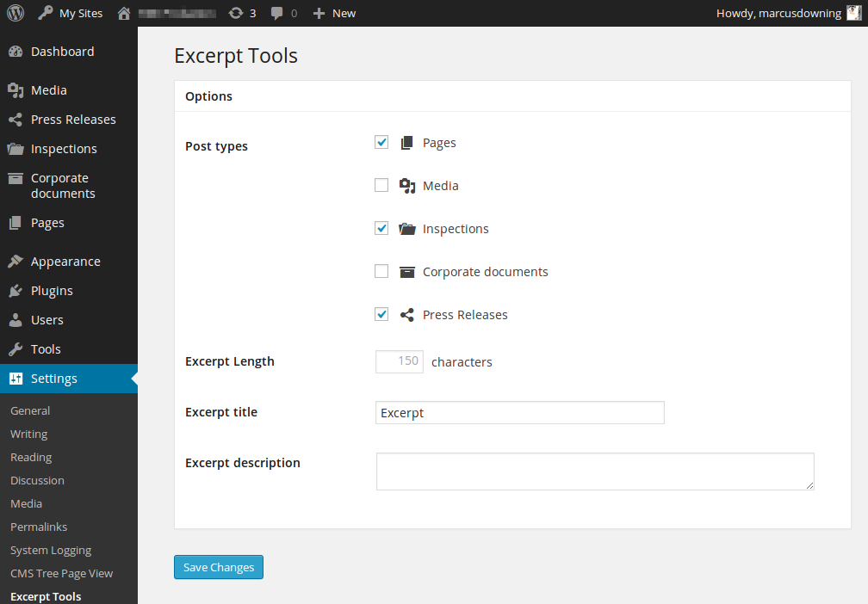Viewport: 868px width, 604px height.
Task: Click the Corporate documents archive icon in sidebar
Action: (x=15, y=179)
